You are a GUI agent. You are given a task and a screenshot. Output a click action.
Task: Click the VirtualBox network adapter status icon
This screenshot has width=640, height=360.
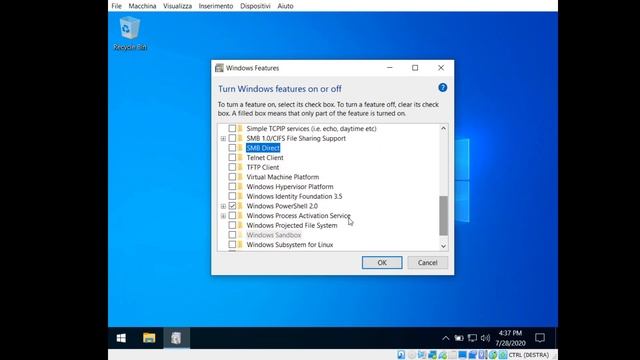[432, 355]
